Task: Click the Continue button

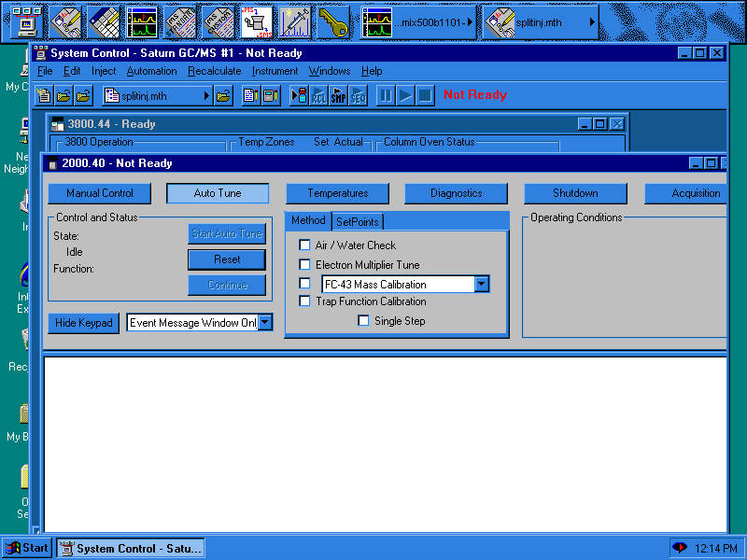Action: tap(227, 286)
